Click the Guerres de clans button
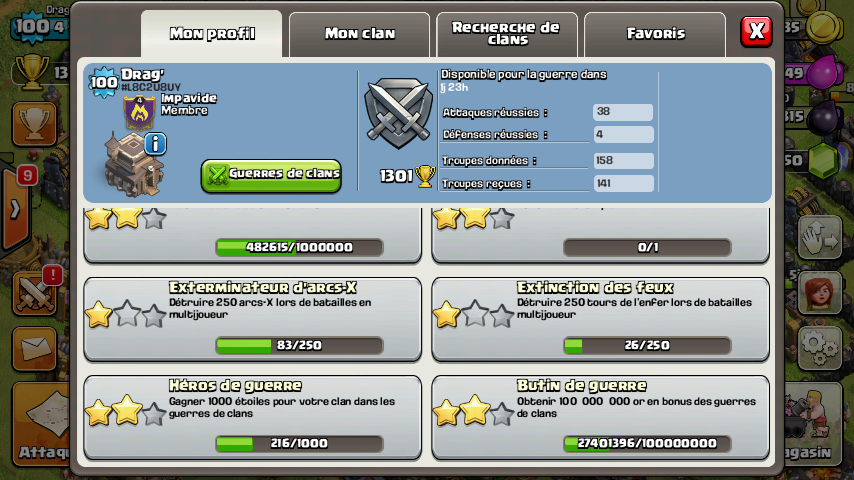Screen dimensions: 854x480 (x=271, y=175)
